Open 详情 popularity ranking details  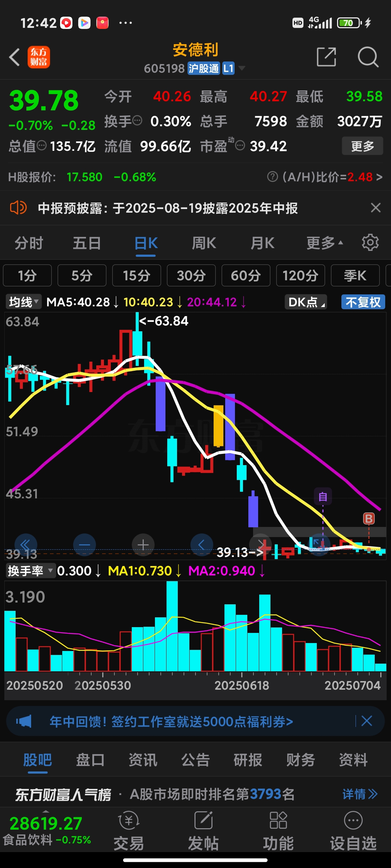[360, 794]
